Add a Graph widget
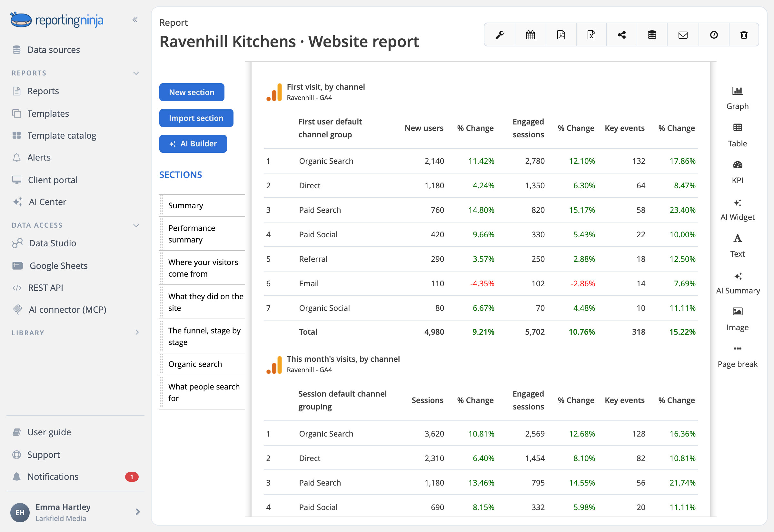The width and height of the screenshot is (774, 532). click(737, 98)
